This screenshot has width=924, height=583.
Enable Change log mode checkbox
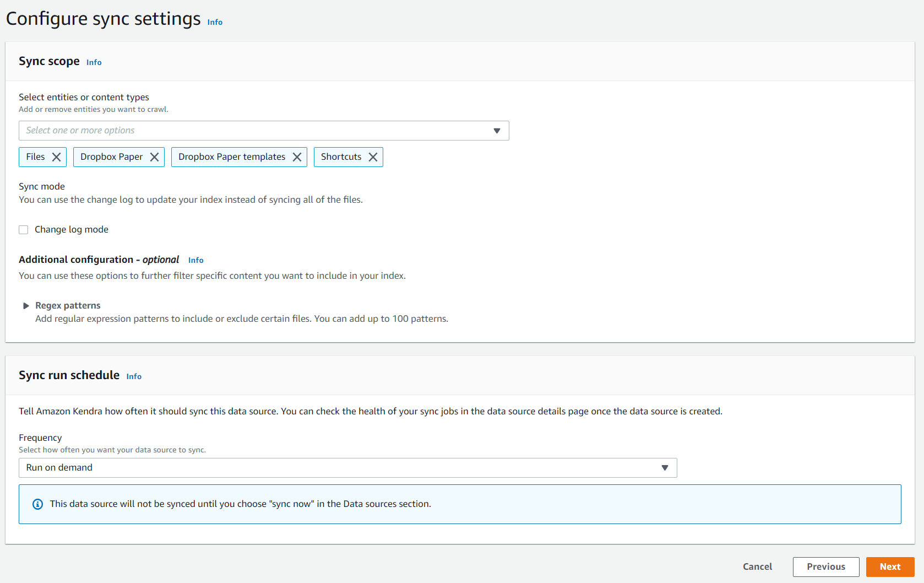point(24,230)
